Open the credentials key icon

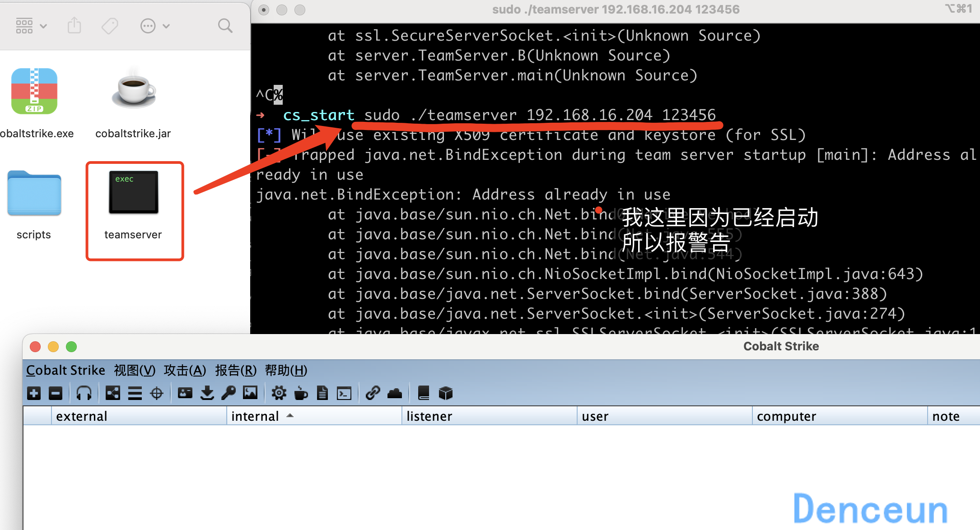[x=229, y=393]
